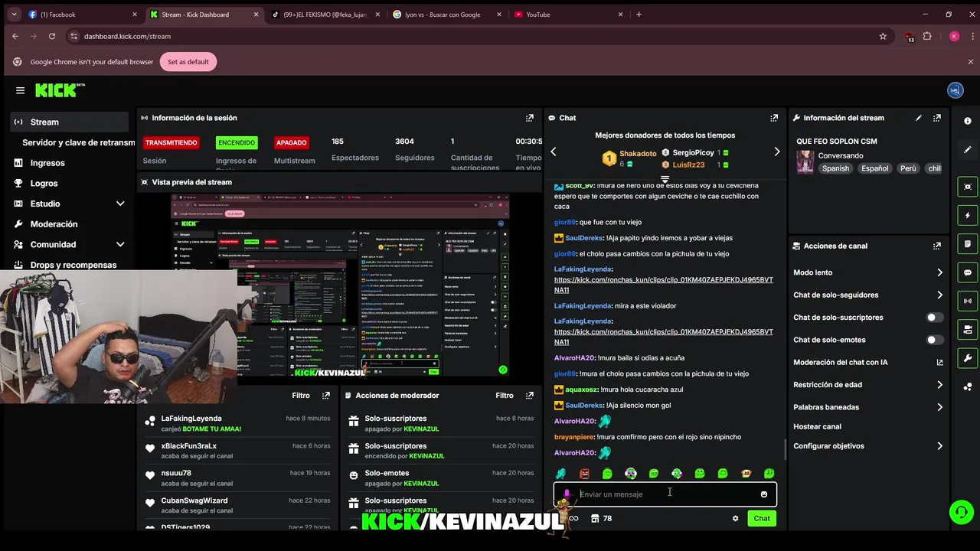Open Chat de solo-seguidores options arrow

pyautogui.click(x=939, y=295)
